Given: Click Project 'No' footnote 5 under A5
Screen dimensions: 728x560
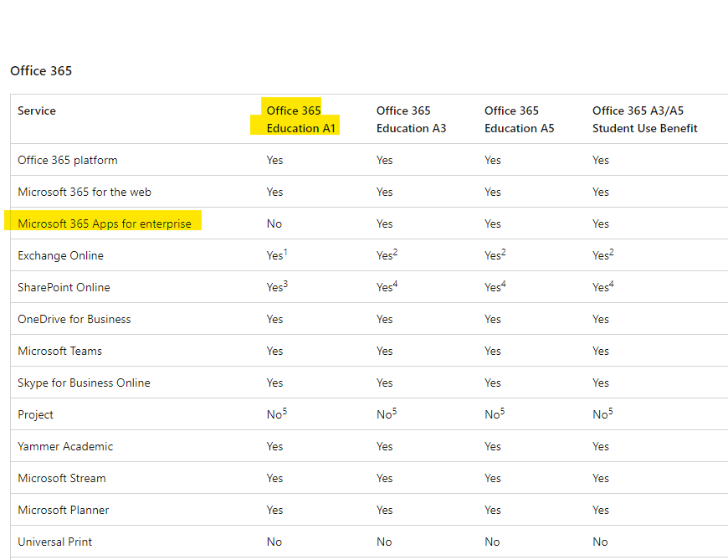Looking at the screenshot, I should pyautogui.click(x=495, y=414).
